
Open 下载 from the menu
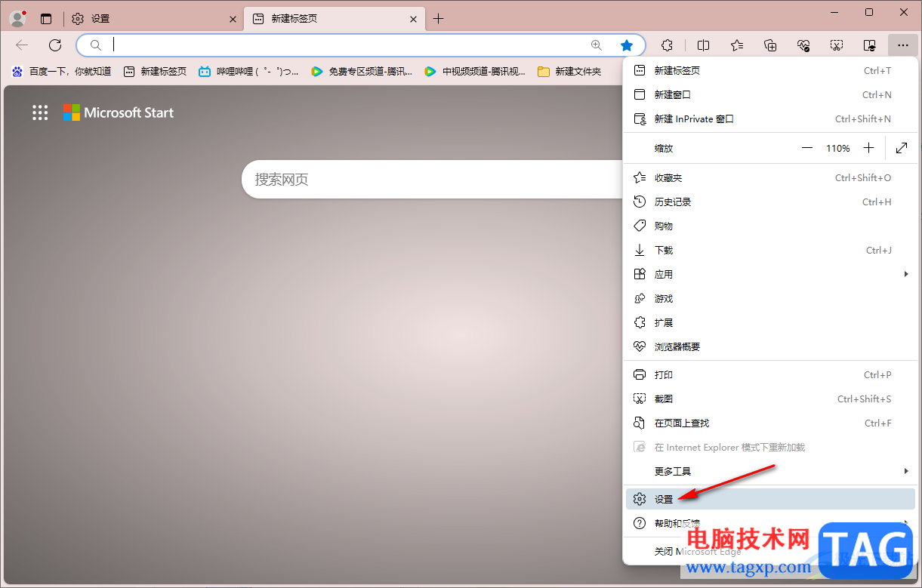770,250
